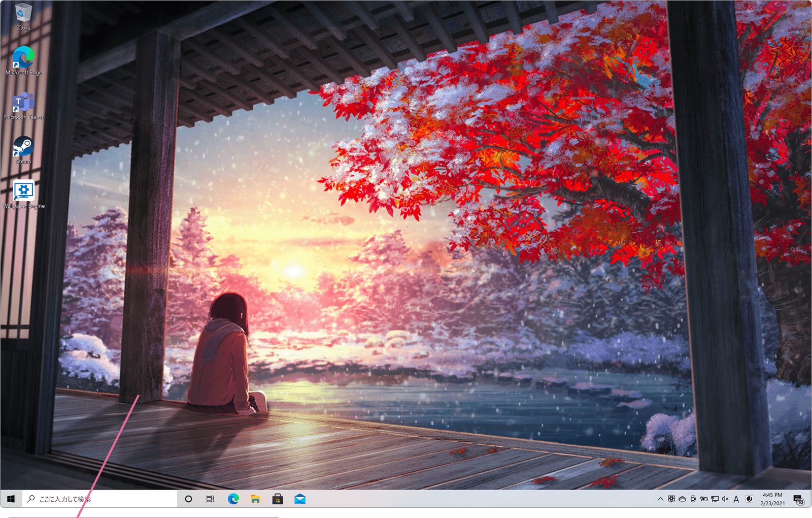Select the Microsoft Edge desktop shortcut
Image resolution: width=812 pixels, height=518 pixels.
click(23, 60)
